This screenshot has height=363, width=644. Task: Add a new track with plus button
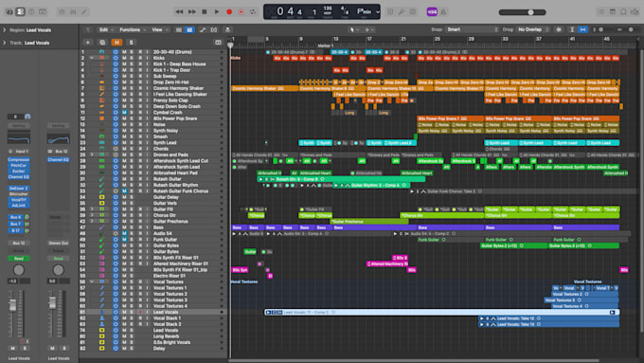[x=87, y=43]
